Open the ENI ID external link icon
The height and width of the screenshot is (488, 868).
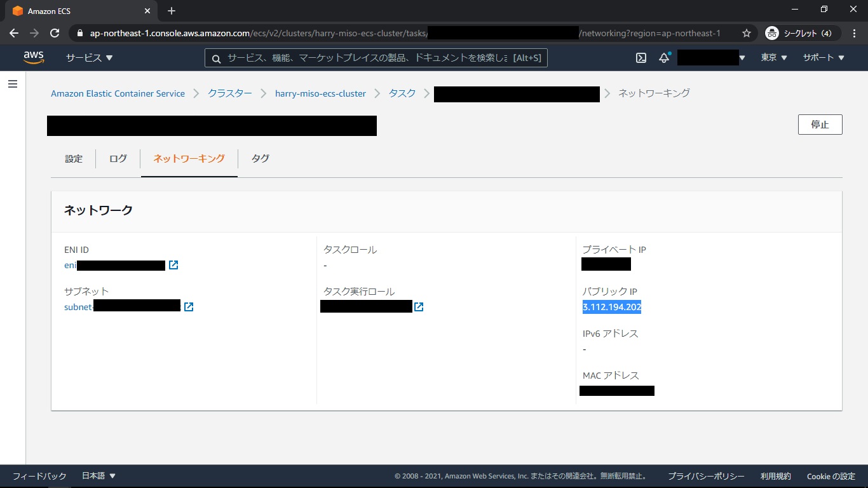coord(173,265)
